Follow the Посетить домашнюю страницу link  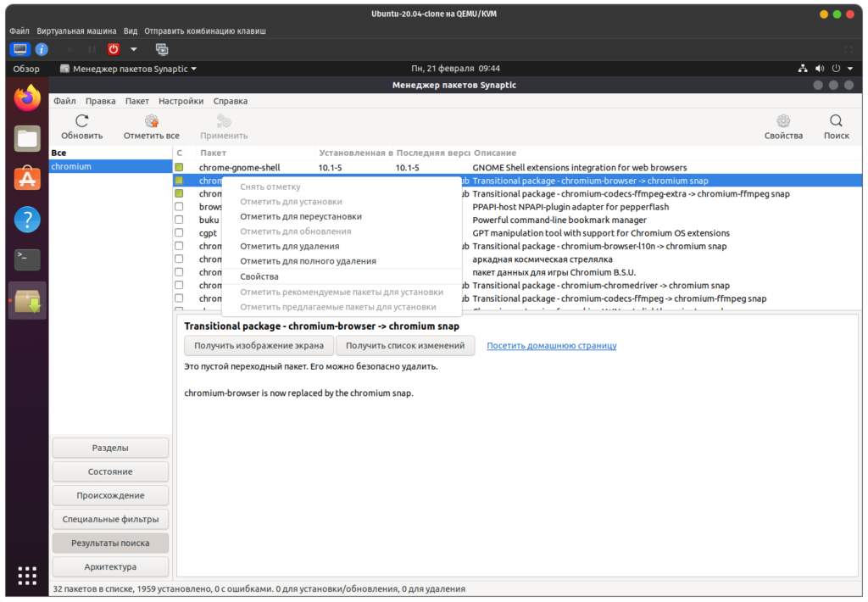[551, 346]
